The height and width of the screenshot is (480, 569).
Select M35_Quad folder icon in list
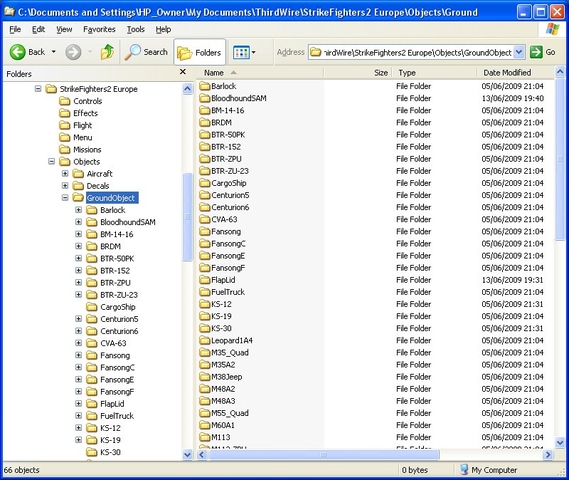[x=205, y=352]
